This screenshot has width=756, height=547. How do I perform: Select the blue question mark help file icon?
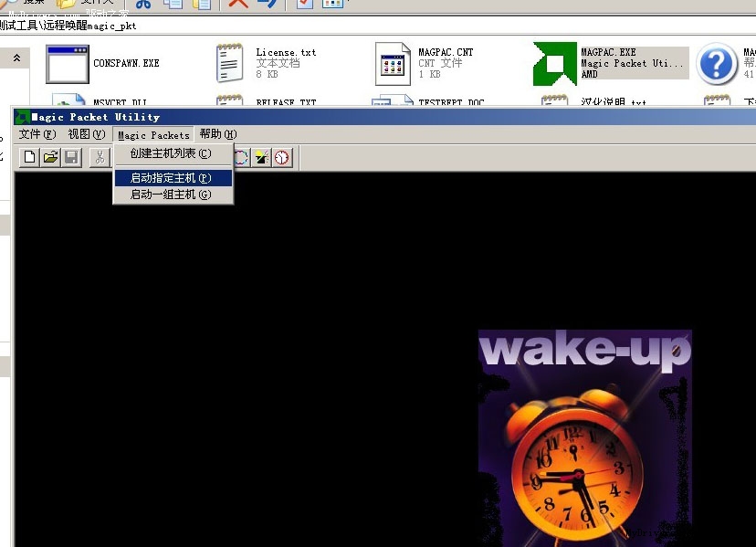coord(717,64)
